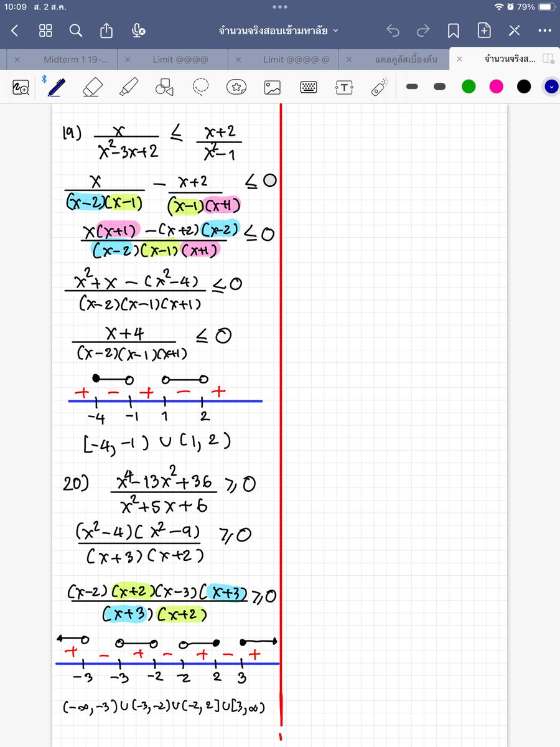
Task: Close the active จำนวนจริงส... tab
Action: pyautogui.click(x=459, y=59)
